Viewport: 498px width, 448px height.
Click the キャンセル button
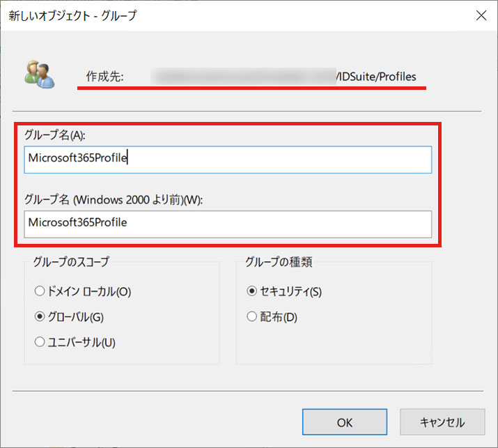pyautogui.click(x=442, y=422)
